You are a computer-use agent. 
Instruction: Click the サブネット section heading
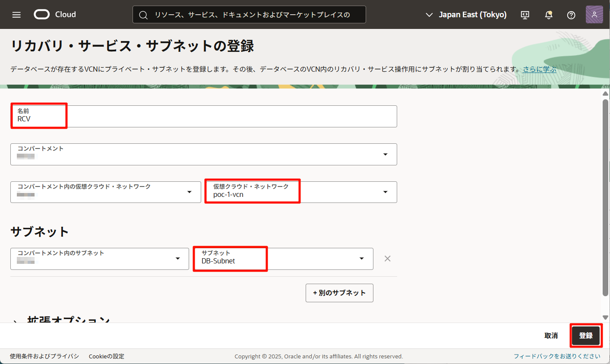40,232
